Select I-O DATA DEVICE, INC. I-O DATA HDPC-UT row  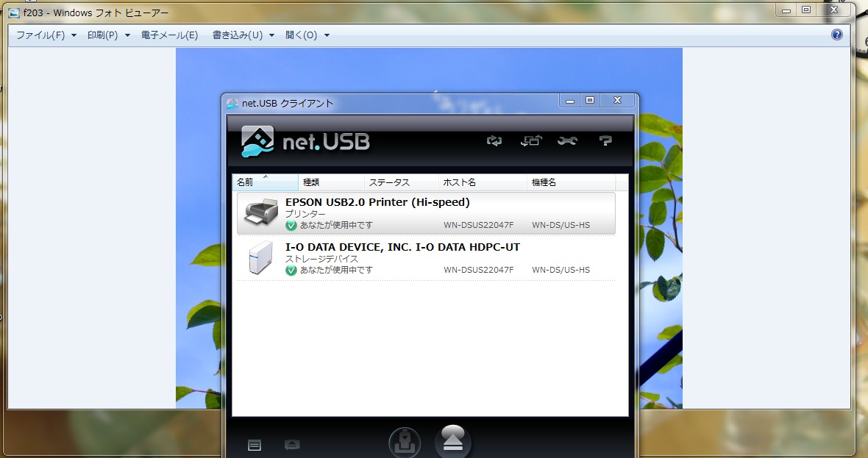(x=426, y=258)
